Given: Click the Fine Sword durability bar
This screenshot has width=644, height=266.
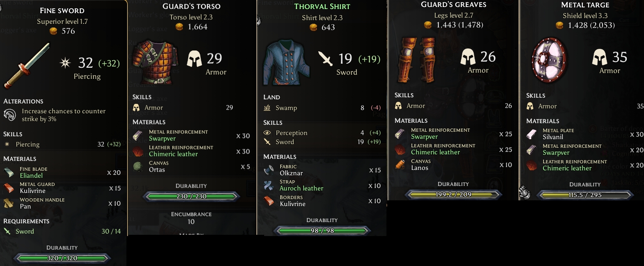Looking at the screenshot, I should point(62,258).
